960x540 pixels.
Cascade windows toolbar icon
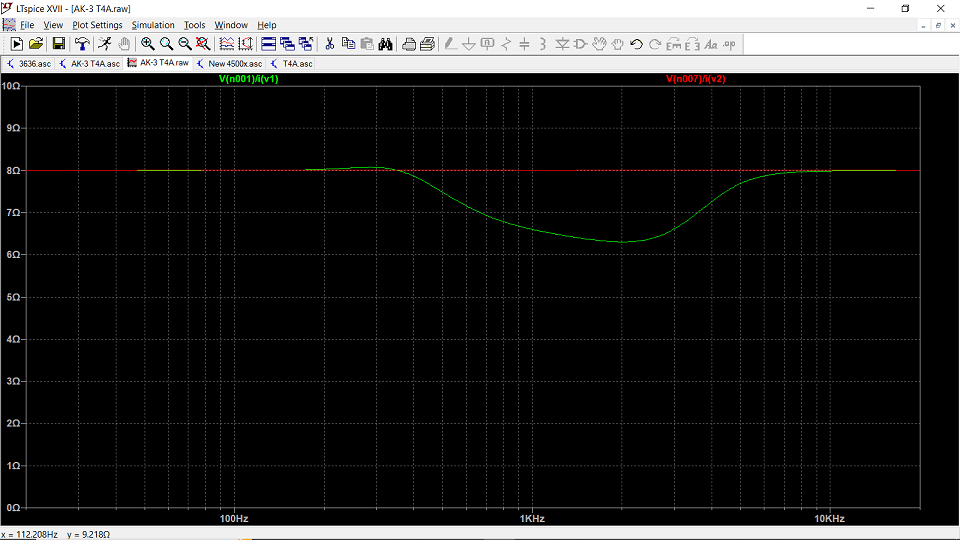click(287, 44)
